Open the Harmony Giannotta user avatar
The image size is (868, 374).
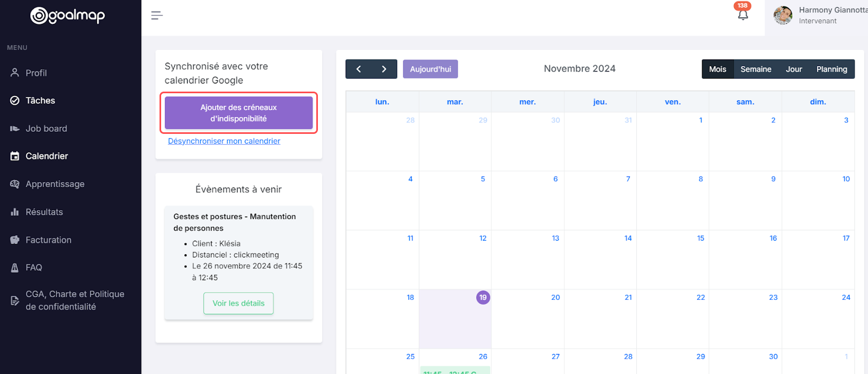pos(783,15)
